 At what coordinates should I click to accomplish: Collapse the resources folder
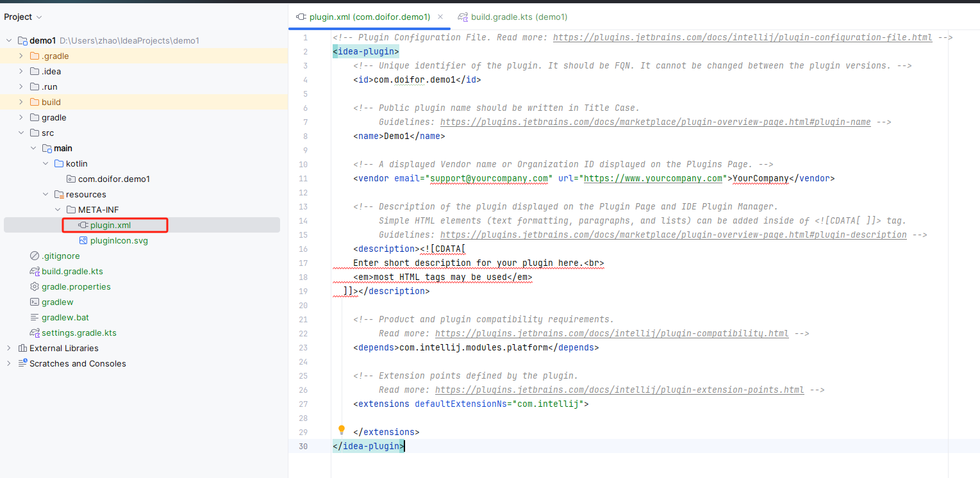point(46,194)
